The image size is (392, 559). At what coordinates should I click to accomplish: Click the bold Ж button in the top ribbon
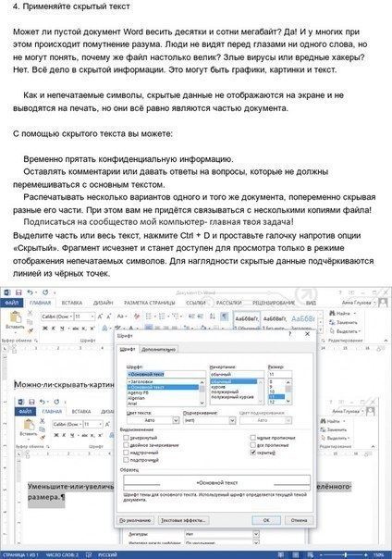pos(45,328)
